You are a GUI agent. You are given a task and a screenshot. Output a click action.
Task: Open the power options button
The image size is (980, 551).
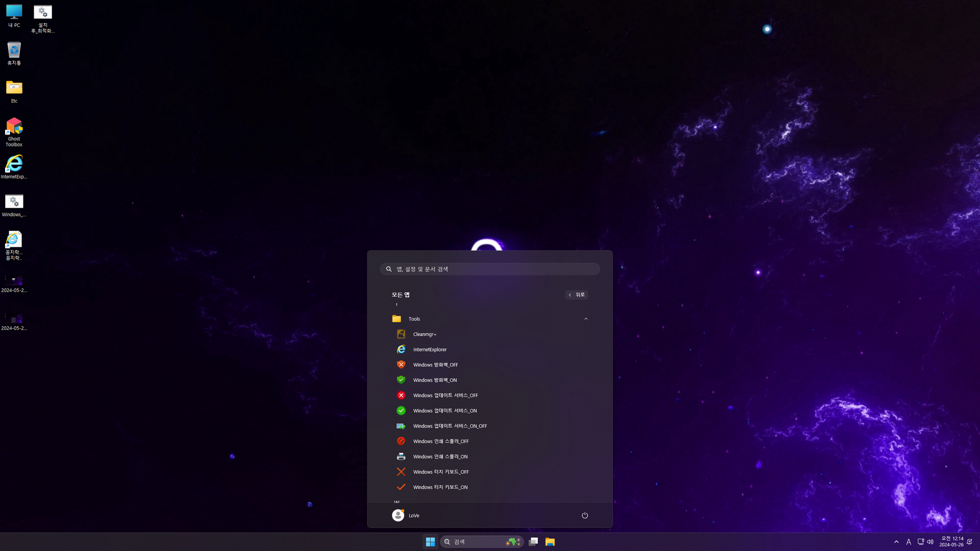pos(585,515)
